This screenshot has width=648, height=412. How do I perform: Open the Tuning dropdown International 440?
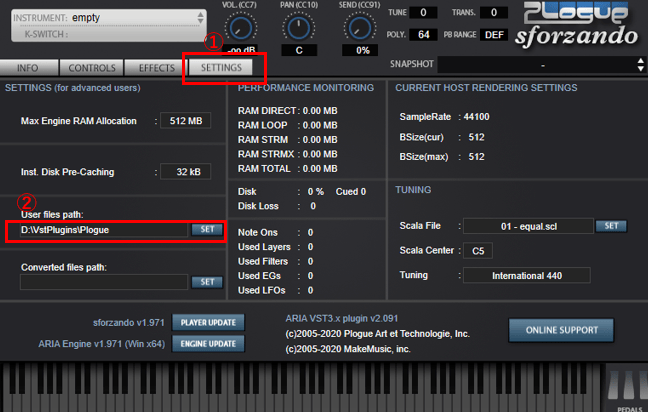[526, 275]
